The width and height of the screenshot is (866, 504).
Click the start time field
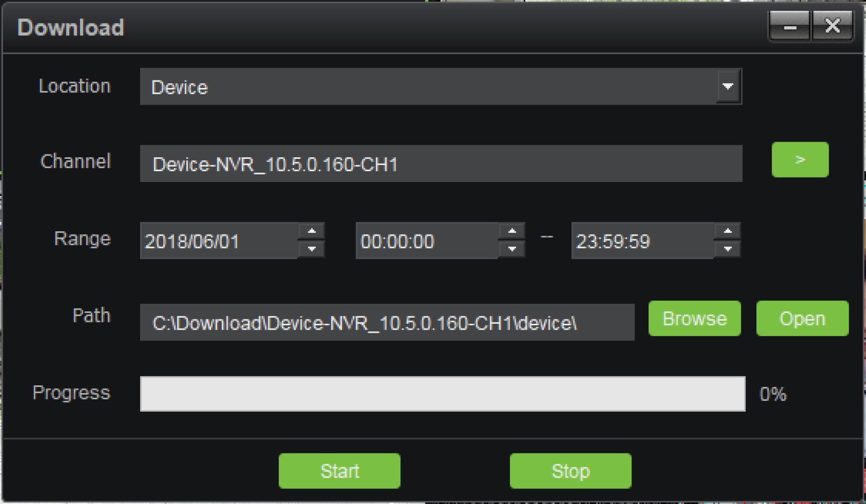427,241
